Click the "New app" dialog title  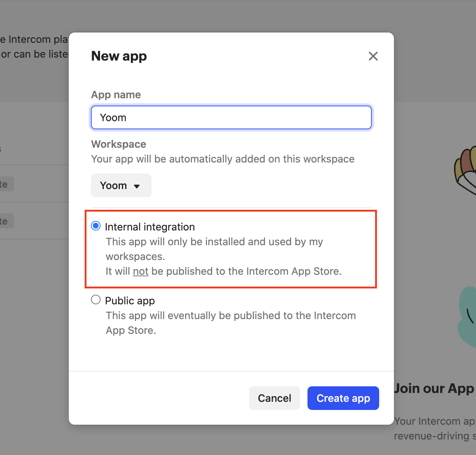119,56
